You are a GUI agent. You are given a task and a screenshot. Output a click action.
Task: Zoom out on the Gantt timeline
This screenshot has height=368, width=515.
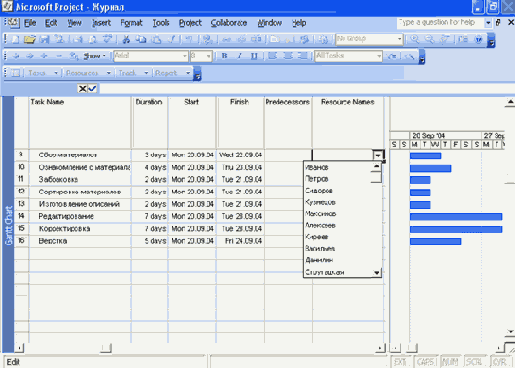click(429, 39)
